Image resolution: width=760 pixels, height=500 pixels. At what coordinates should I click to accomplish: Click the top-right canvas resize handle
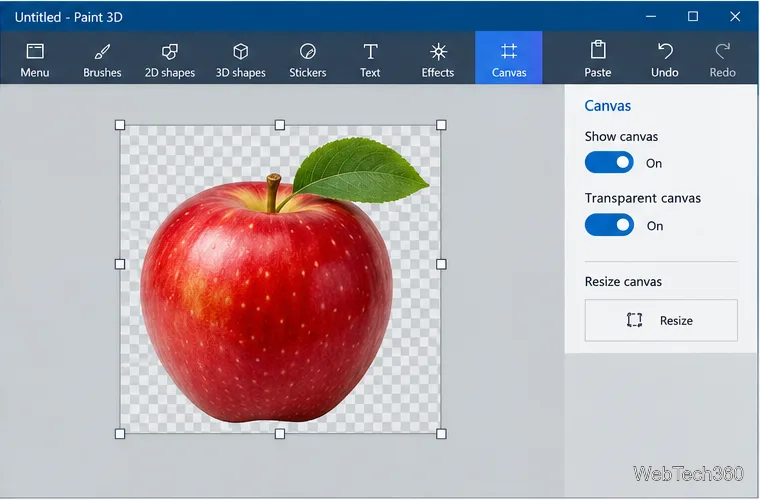tap(441, 125)
